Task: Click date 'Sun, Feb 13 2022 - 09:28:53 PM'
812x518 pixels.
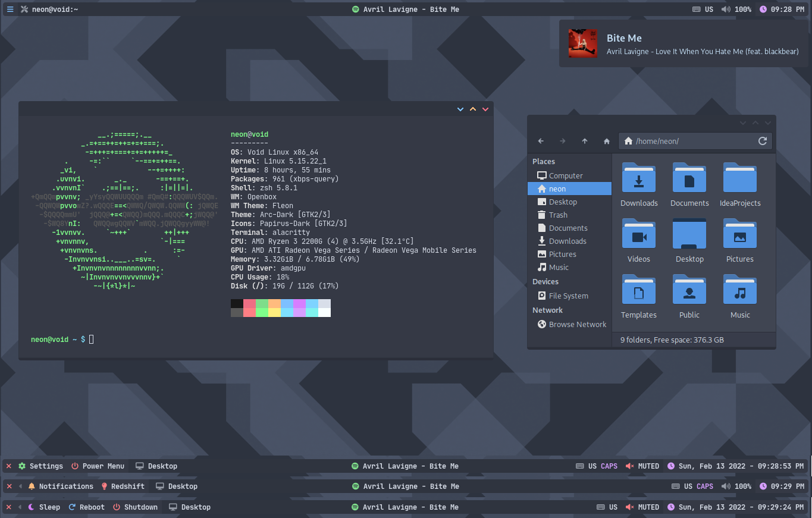Action: point(742,466)
